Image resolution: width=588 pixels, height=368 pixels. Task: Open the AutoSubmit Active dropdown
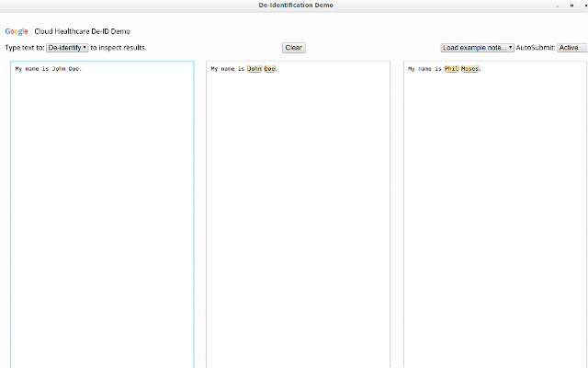tap(572, 48)
